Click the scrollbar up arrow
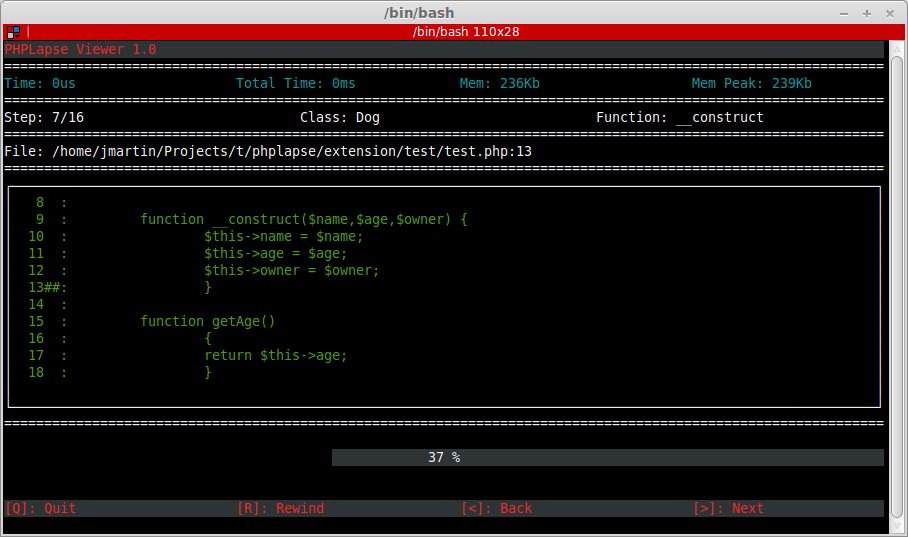Viewport: 908px width, 537px height. 896,48
